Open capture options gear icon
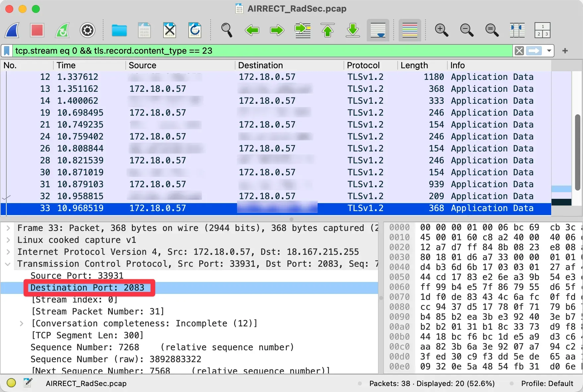Viewport: 583px width, 392px height. tap(88, 30)
